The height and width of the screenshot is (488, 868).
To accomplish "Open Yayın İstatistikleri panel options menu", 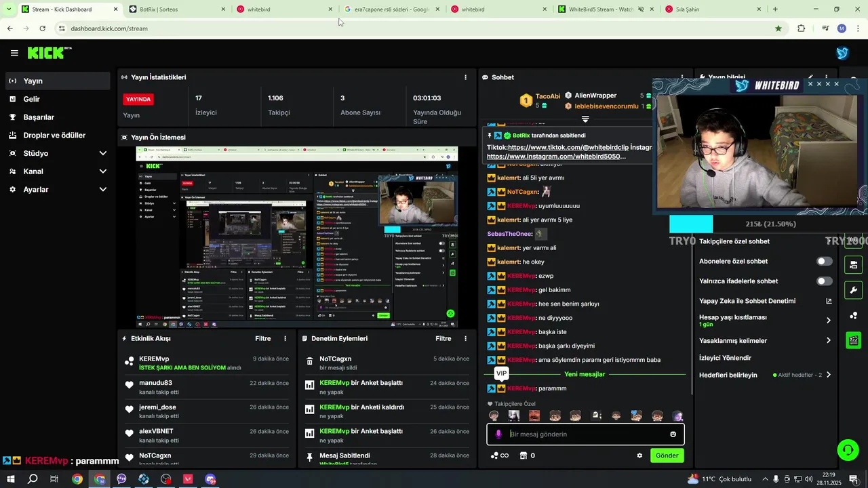I will pos(465,77).
